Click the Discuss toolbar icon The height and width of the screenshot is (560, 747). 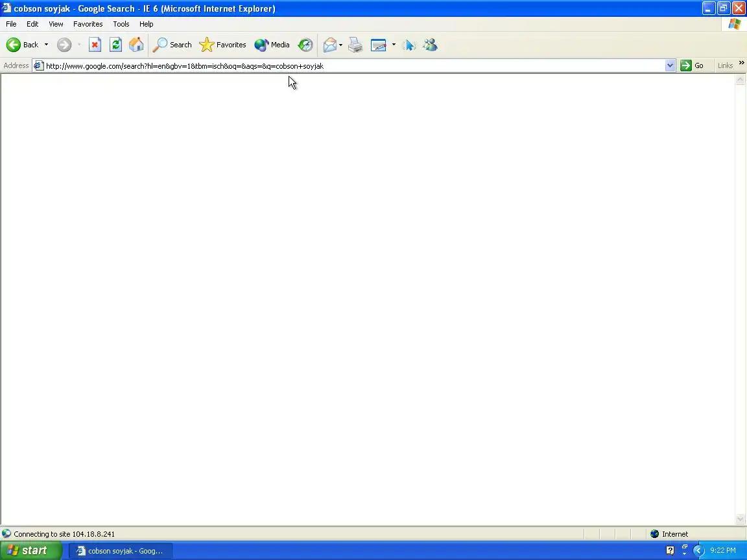pos(409,45)
